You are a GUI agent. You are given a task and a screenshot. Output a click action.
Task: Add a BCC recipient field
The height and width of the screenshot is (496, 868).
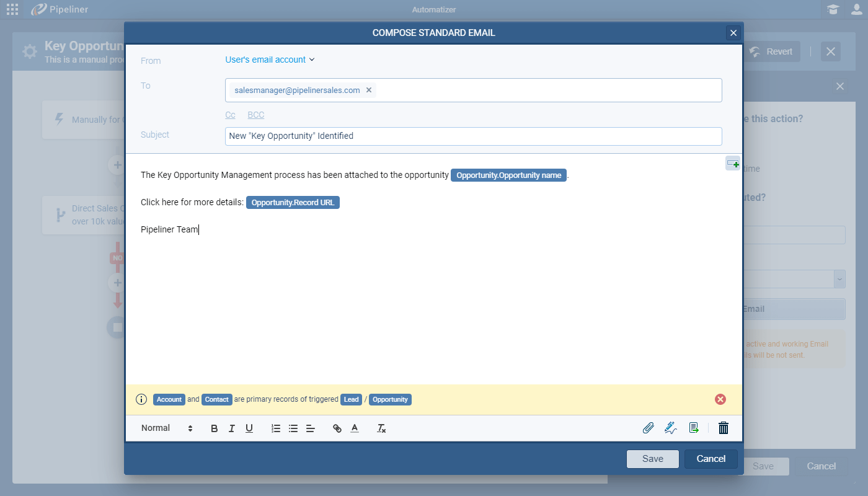[256, 115]
